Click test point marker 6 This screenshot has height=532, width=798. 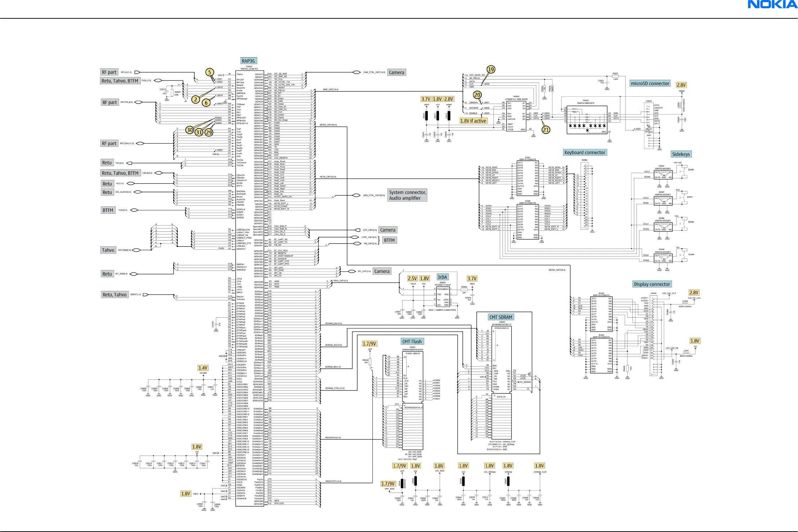(x=206, y=103)
